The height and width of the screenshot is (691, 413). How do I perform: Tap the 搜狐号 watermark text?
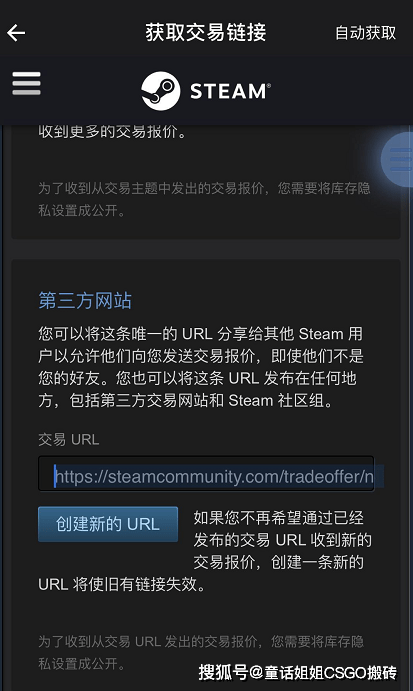pyautogui.click(x=297, y=672)
